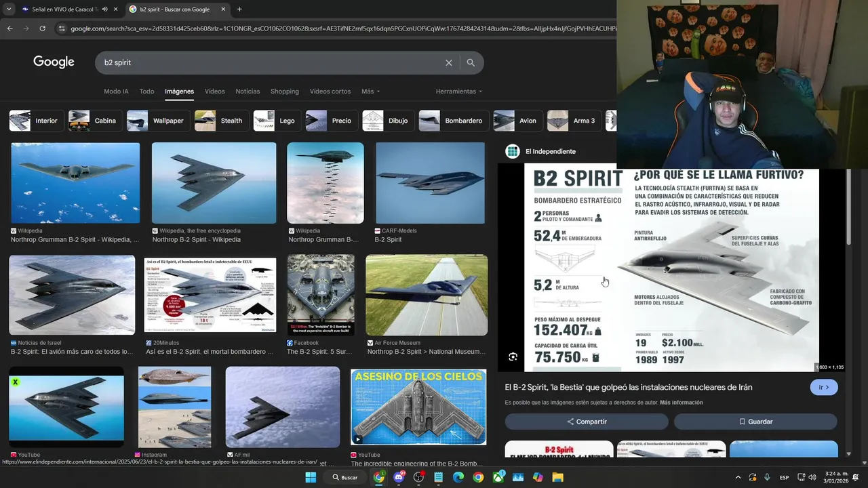
Task: Click the Compartir button
Action: tap(587, 422)
